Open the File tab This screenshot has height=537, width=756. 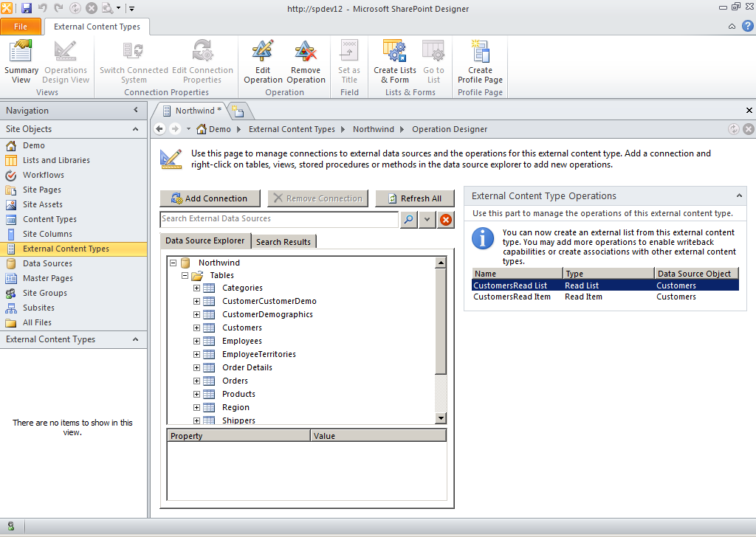[x=21, y=27]
